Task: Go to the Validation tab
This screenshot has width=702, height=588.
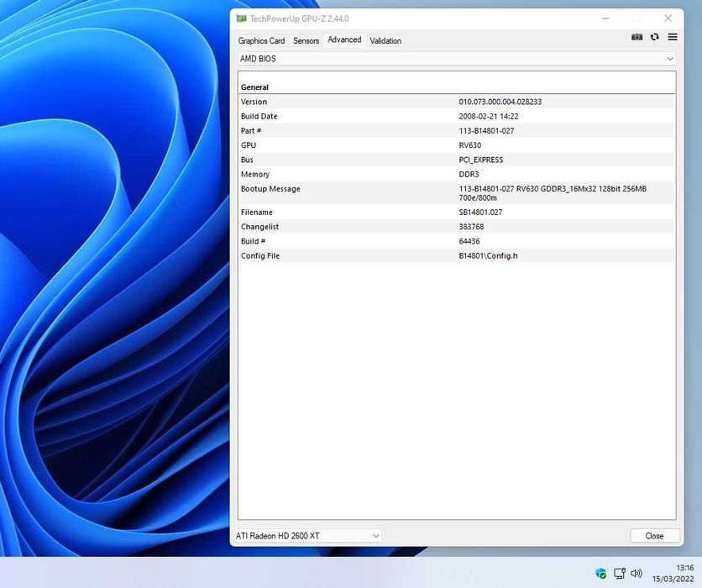Action: [385, 40]
